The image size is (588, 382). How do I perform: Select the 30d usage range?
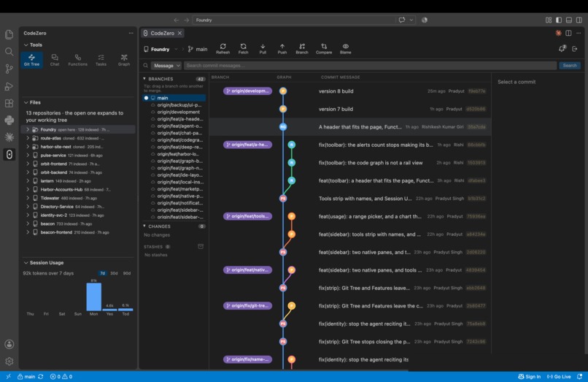pos(114,273)
